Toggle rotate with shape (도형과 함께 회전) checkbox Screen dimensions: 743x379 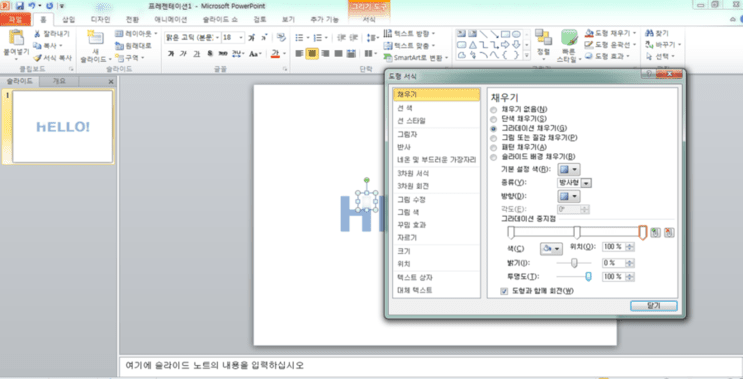[504, 291]
